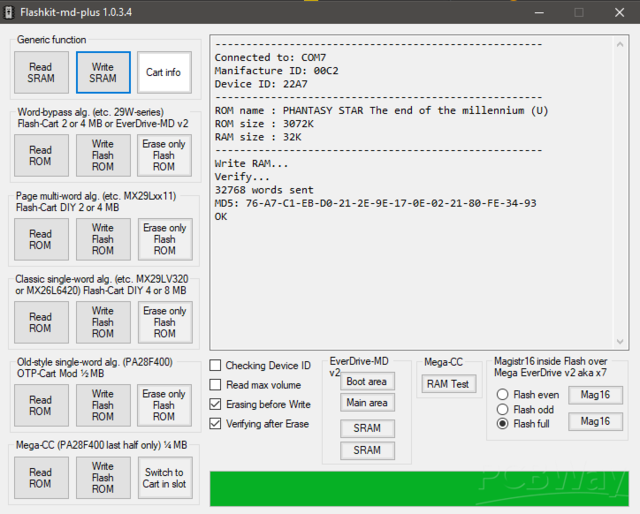The image size is (640, 514).
Task: Click 'Verify...' log line
Action: coord(242,177)
